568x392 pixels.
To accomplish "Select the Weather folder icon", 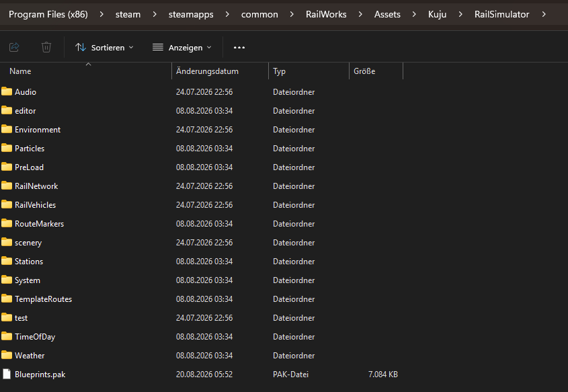I will tap(7, 355).
